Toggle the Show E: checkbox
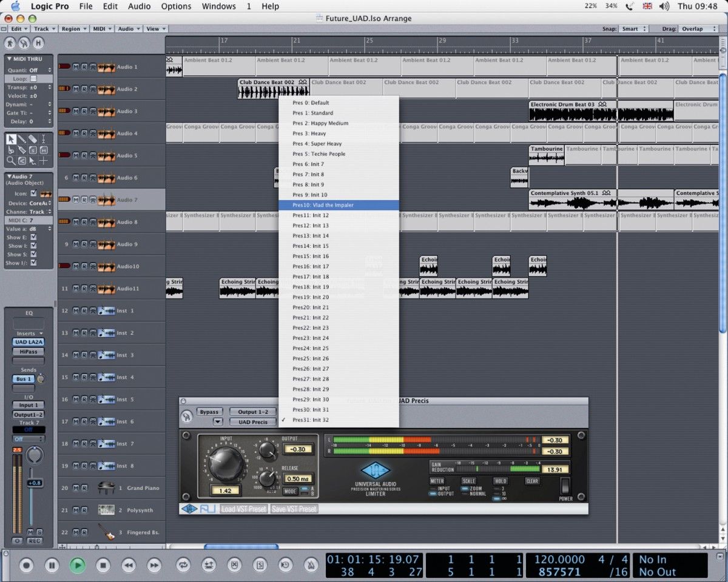Viewport: 728px width, 582px height. tap(33, 238)
